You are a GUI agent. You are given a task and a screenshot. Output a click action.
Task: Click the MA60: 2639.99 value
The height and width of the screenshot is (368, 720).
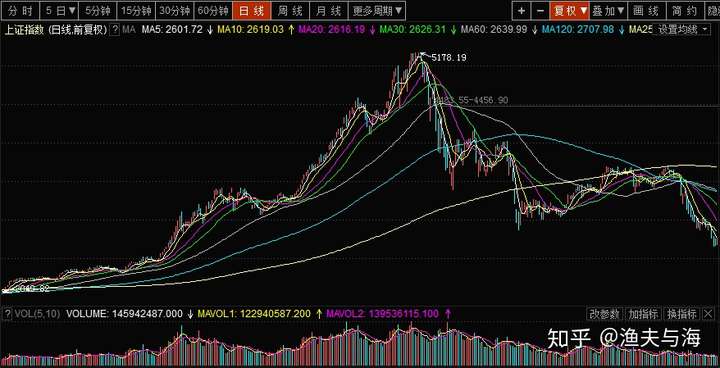click(x=494, y=30)
